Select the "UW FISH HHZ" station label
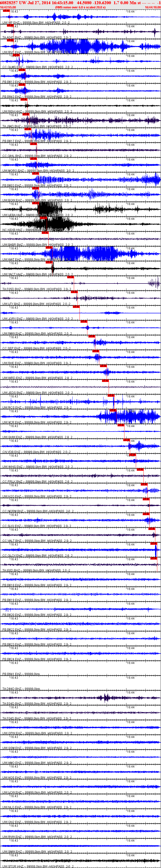This screenshot has width=161, height=868. click(12, 112)
